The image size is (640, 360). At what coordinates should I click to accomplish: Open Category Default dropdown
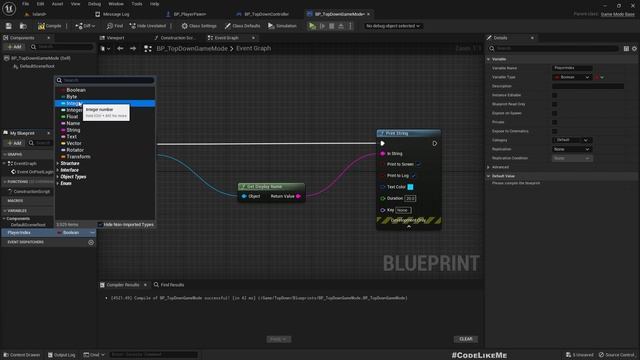tap(572, 140)
